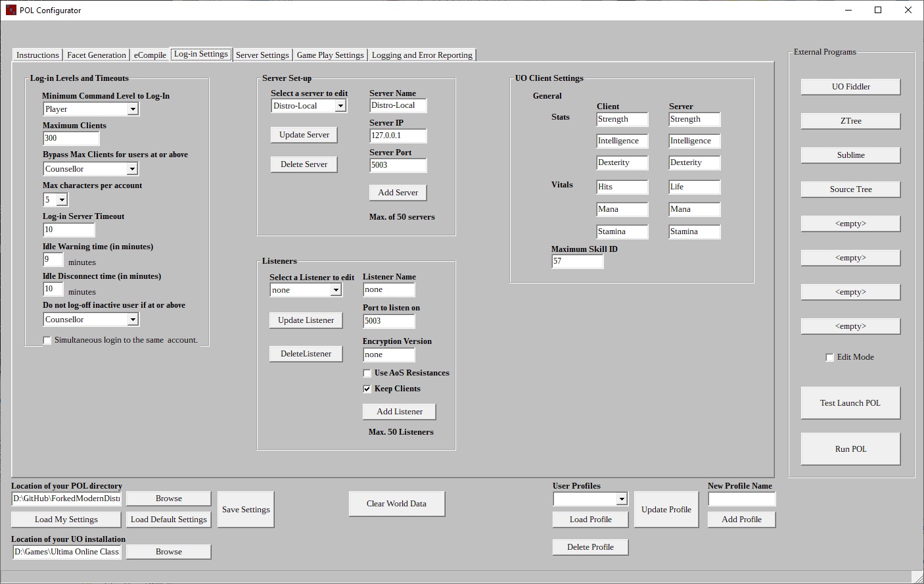Check the Use AoS Resistances box

click(x=367, y=374)
